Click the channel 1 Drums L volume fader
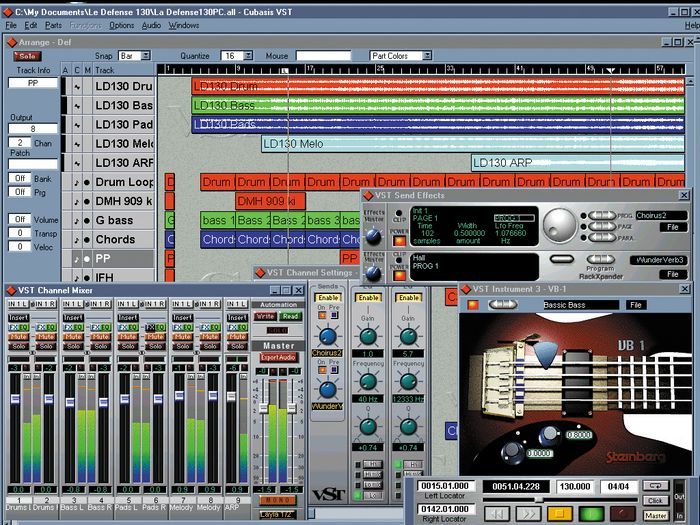Viewport: 700px width, 525px height. (x=15, y=399)
